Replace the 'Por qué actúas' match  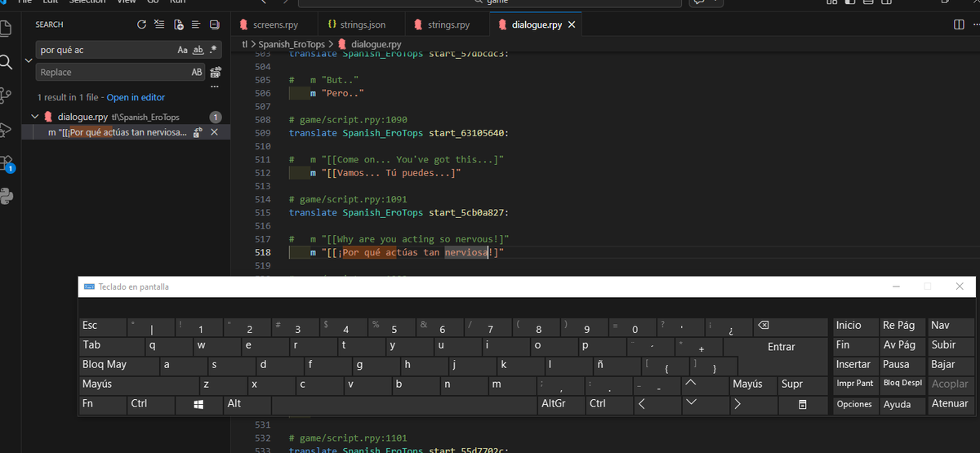point(198,132)
